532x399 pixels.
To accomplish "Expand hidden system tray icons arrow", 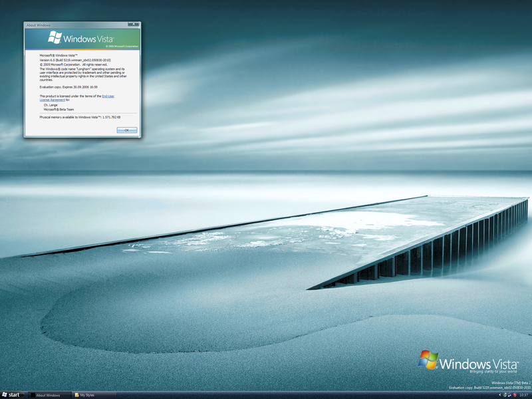I will coord(500,395).
